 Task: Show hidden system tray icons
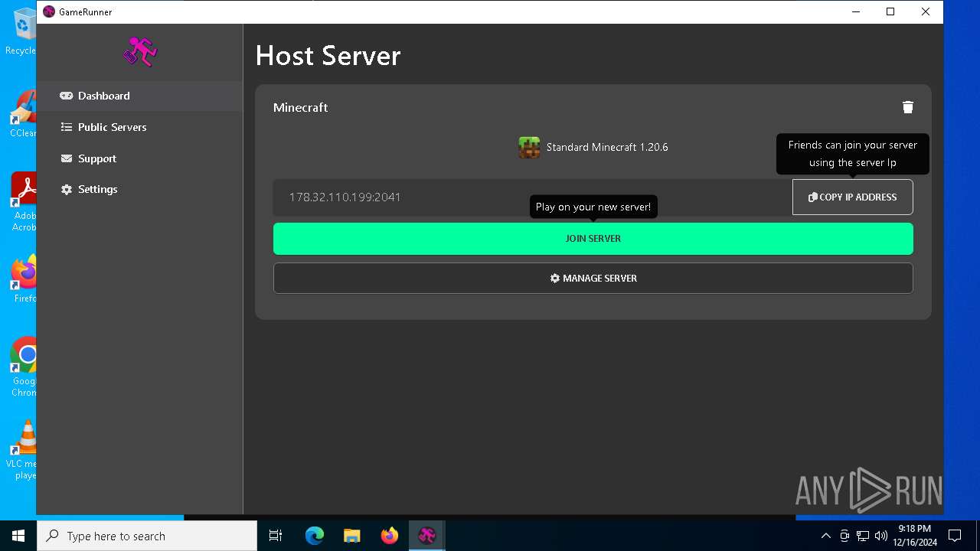coord(825,536)
